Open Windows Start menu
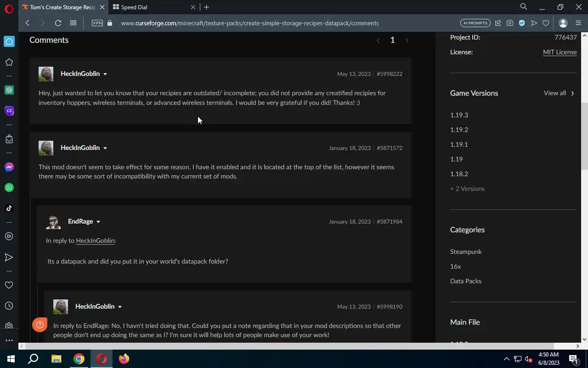 coord(11,359)
